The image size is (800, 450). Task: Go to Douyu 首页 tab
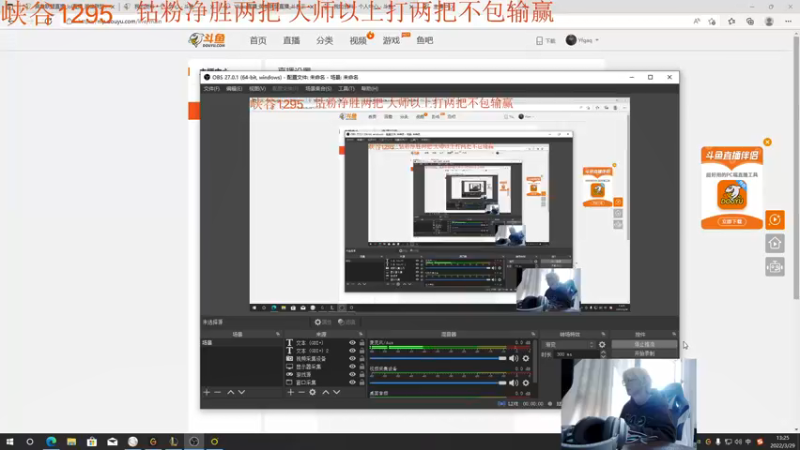pyautogui.click(x=258, y=40)
